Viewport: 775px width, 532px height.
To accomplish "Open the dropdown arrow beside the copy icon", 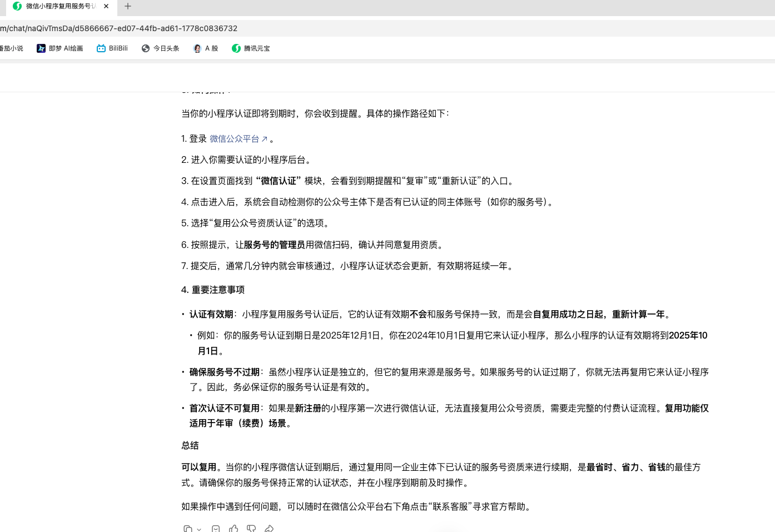I will click(199, 529).
